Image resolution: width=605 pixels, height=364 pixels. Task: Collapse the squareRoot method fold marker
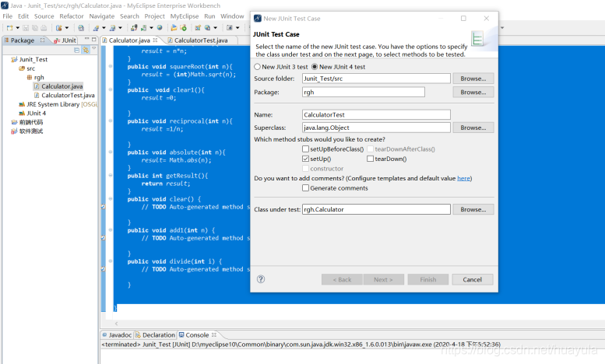click(111, 66)
